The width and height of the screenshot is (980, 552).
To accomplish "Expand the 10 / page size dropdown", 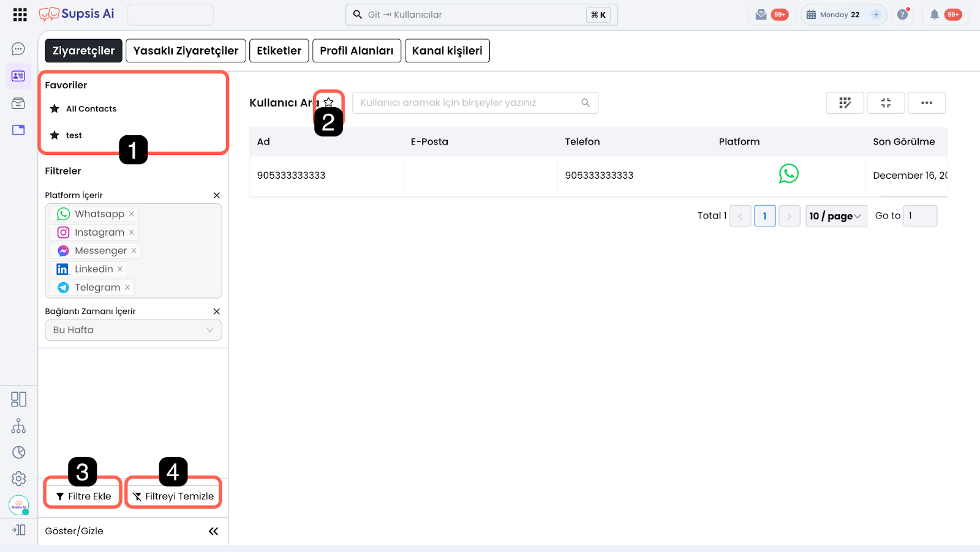I will point(835,216).
